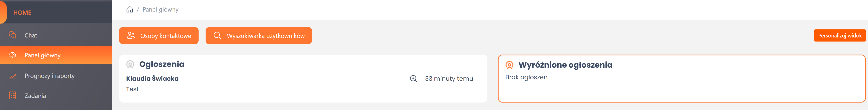This screenshot has height=110, width=868.
Task: Click the Zadania checklist icon
Action: tap(12, 96)
